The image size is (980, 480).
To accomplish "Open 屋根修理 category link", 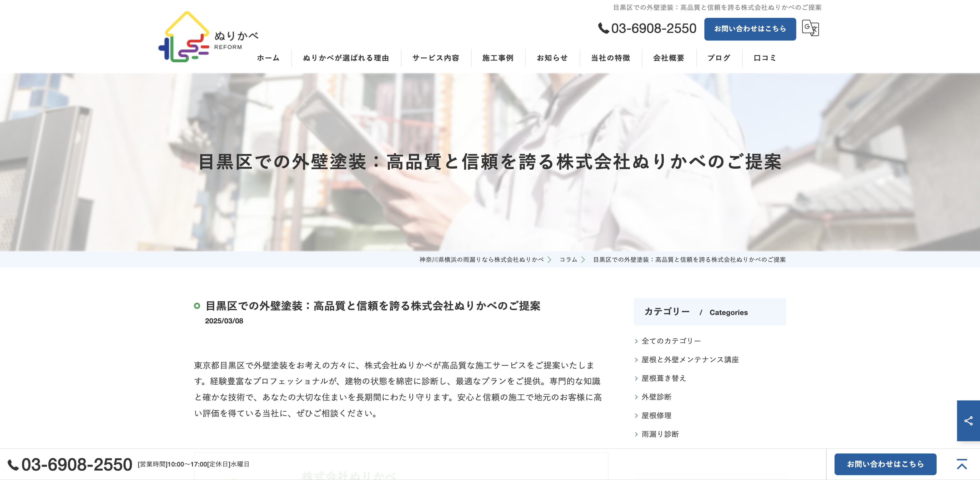I will [x=656, y=415].
